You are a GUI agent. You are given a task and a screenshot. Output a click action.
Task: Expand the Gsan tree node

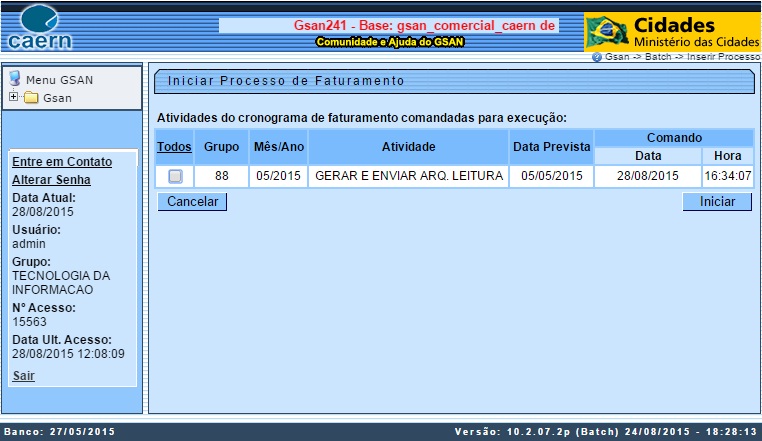13,98
